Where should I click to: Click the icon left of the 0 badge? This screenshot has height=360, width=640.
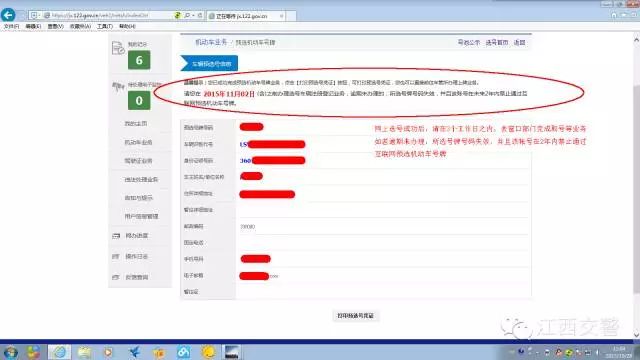point(118,86)
